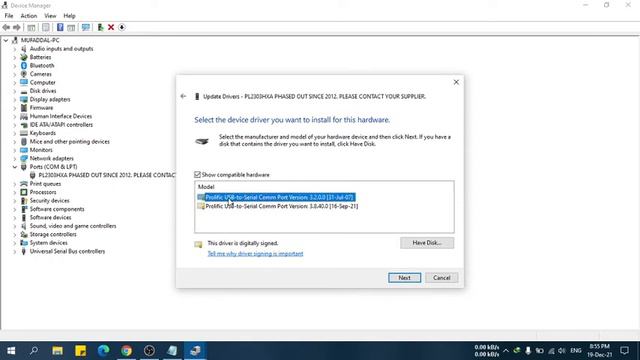Close the Update Drivers dialog with X
The image size is (640, 360).
456,82
